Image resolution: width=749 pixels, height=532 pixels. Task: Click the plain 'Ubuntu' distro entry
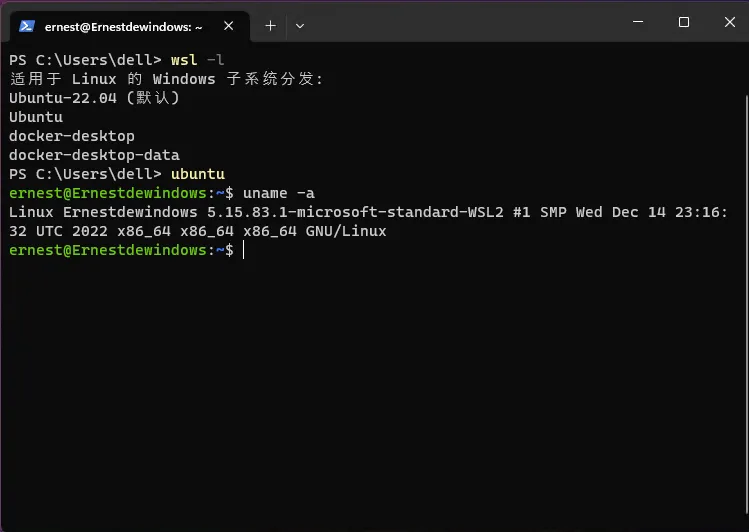tap(36, 117)
